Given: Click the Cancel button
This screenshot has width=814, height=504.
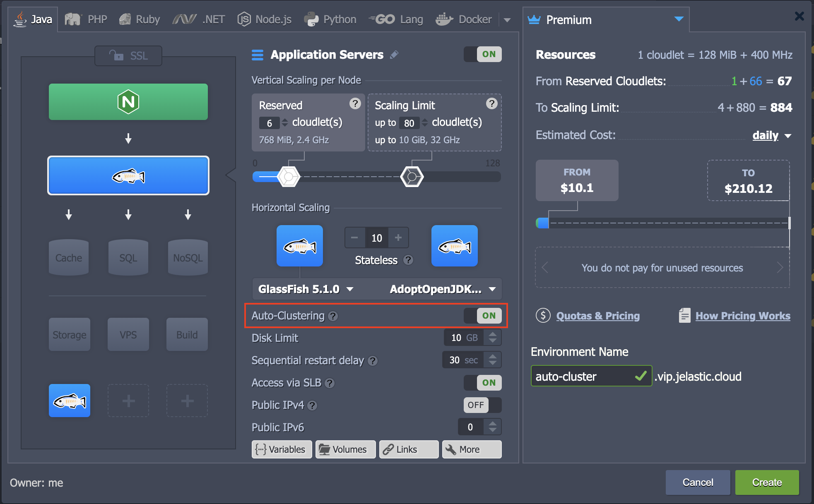Looking at the screenshot, I should 698,482.
